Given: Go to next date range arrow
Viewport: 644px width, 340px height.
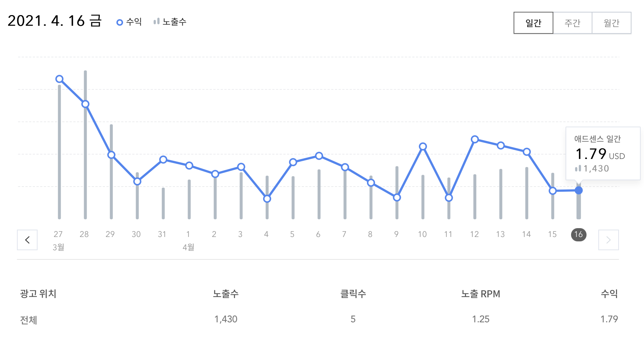Looking at the screenshot, I should [609, 240].
